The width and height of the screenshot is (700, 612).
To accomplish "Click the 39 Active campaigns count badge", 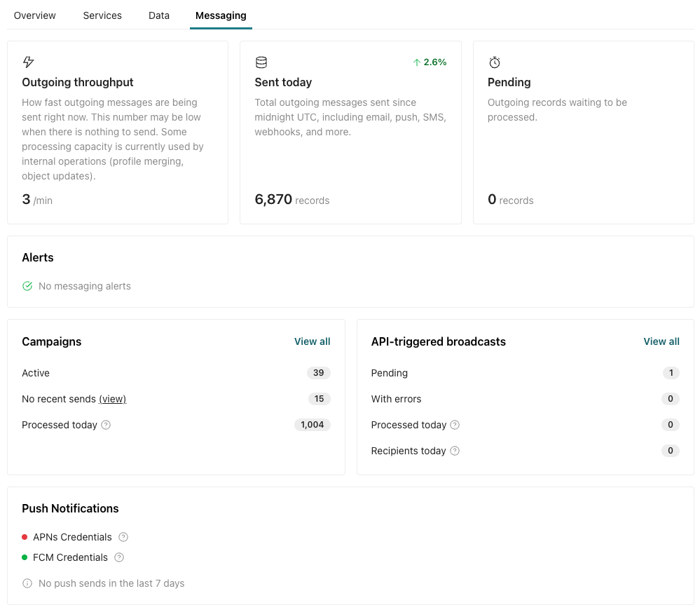I will (319, 373).
